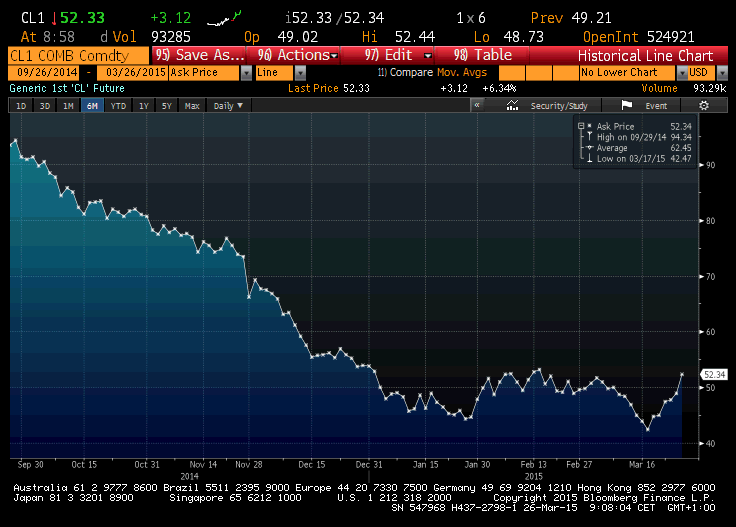Click second moving average input box

point(538,72)
